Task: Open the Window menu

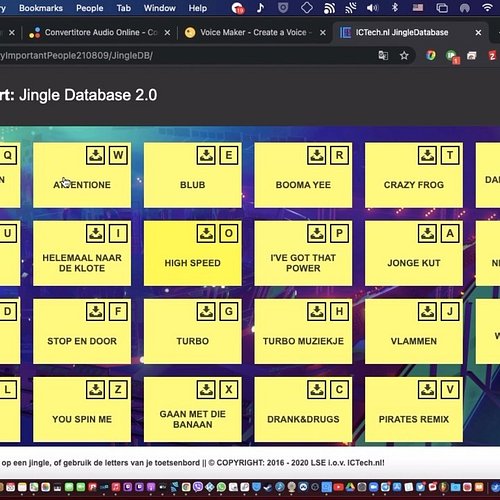Action: coord(160,8)
